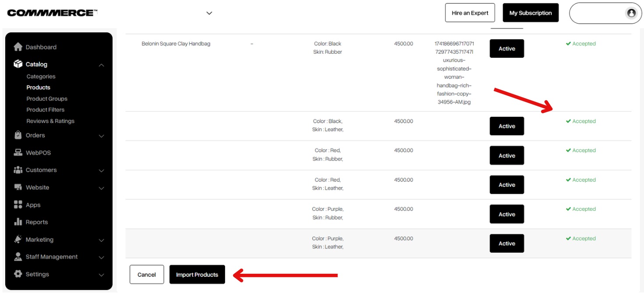Screen dimensions: 644x293
Task: Expand the Settings menu chevron
Action: [101, 275]
